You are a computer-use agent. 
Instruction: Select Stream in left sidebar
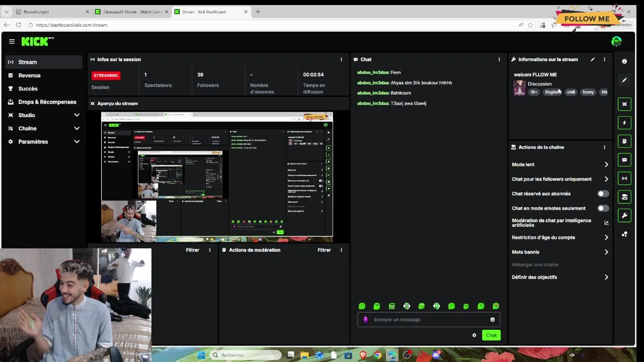44,62
